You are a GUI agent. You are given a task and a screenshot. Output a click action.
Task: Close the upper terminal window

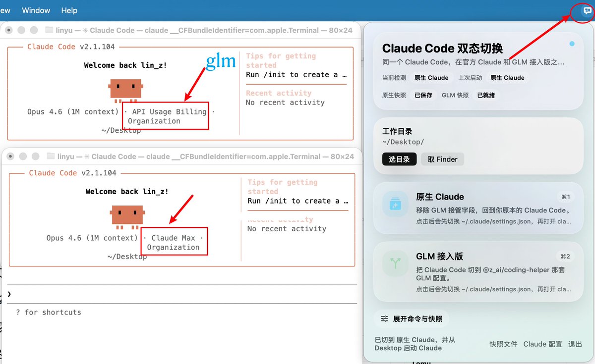coord(8,30)
